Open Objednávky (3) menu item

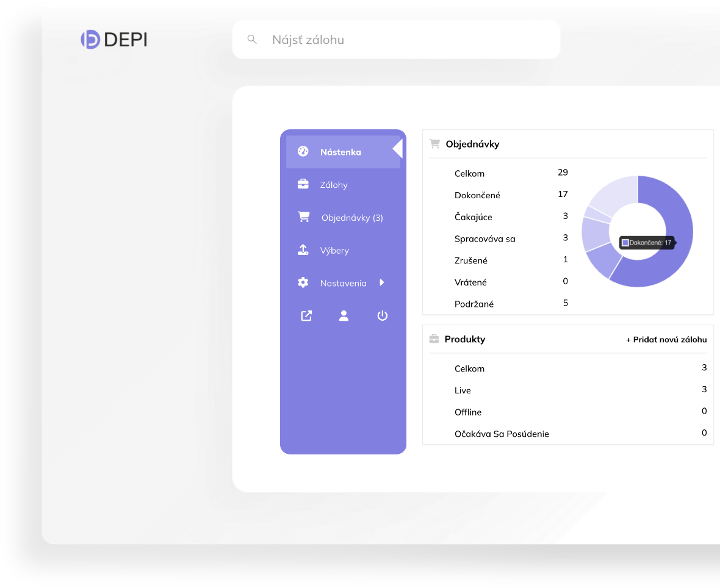(343, 218)
